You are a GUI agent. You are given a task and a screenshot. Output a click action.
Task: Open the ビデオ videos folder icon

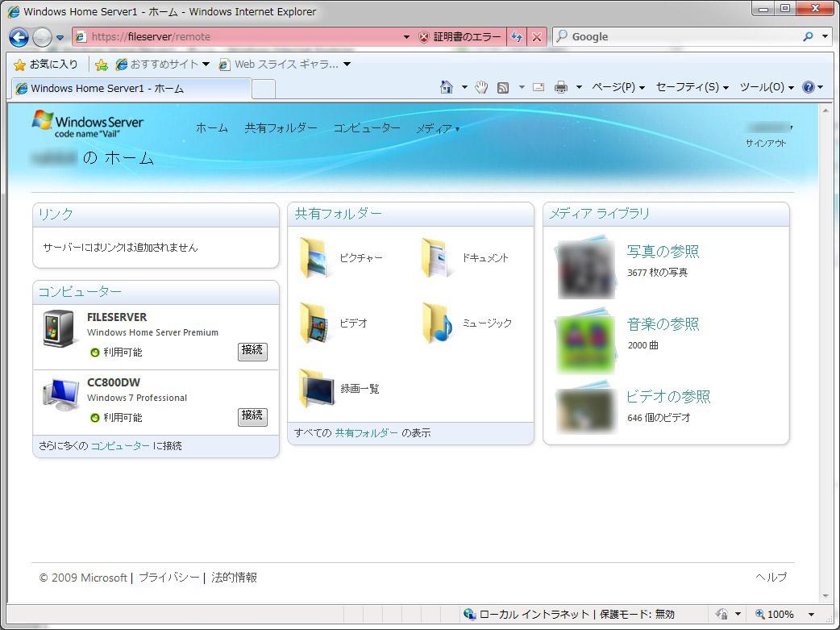[x=314, y=323]
